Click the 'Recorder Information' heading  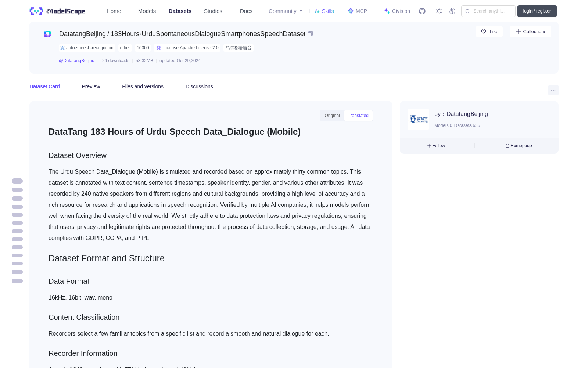[x=83, y=353]
